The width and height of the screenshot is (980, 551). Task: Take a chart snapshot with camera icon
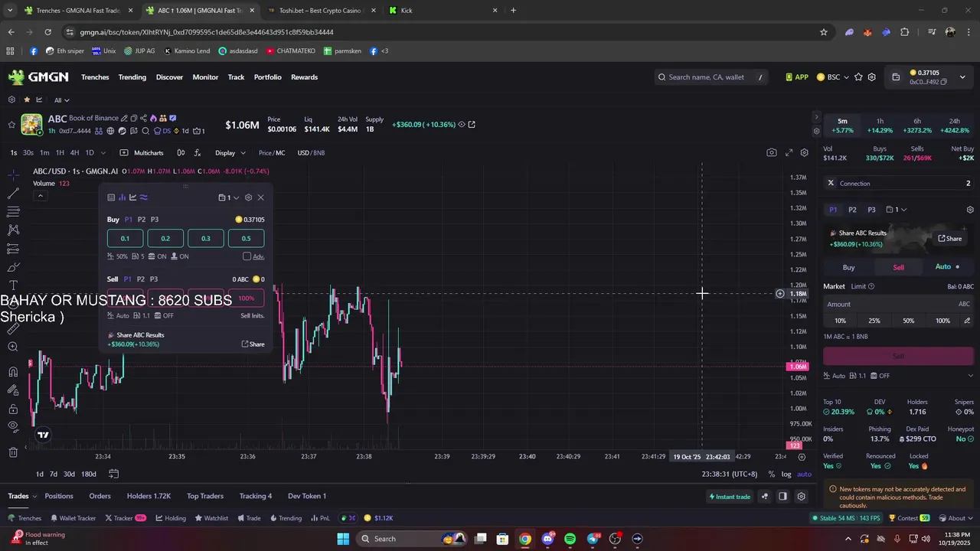772,152
